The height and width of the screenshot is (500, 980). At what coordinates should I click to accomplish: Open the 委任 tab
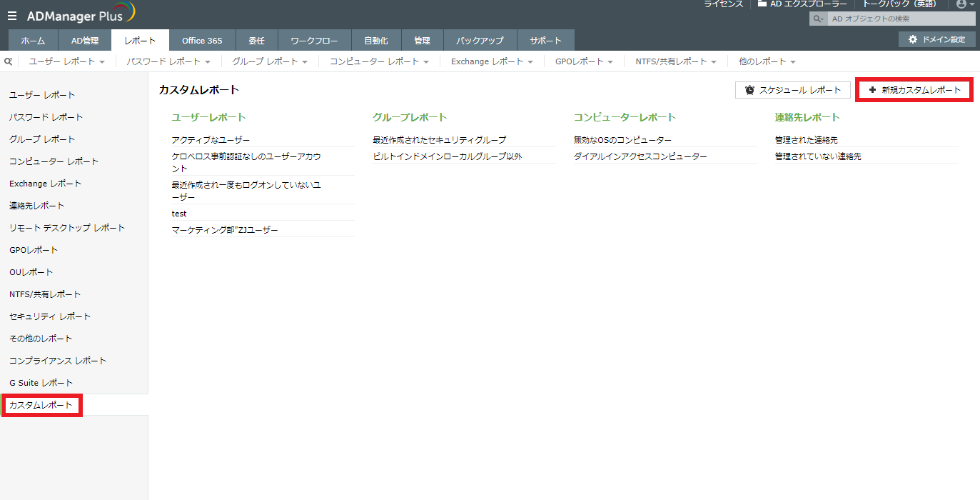tap(256, 41)
